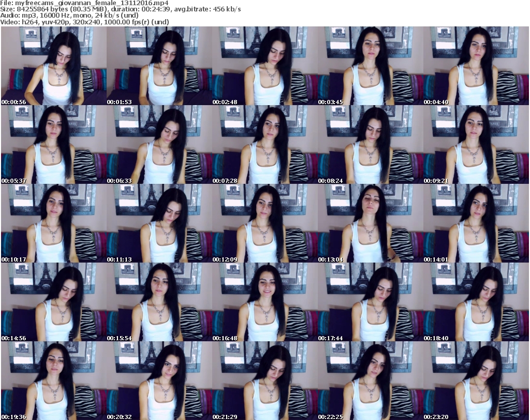Image resolution: width=530 pixels, height=420 pixels.
Task: Choose the frame at 00:12:09
Action: (x=264, y=224)
